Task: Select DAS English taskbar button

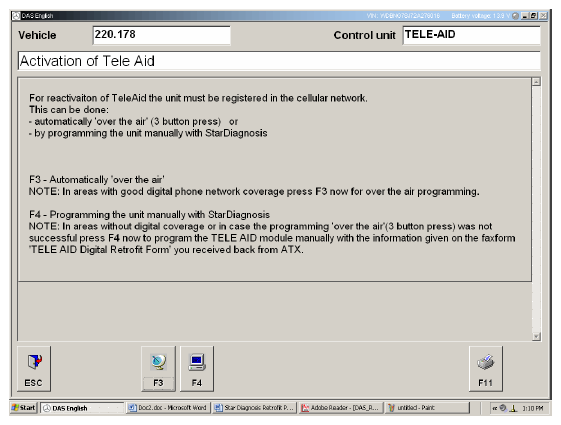Action: (x=82, y=408)
